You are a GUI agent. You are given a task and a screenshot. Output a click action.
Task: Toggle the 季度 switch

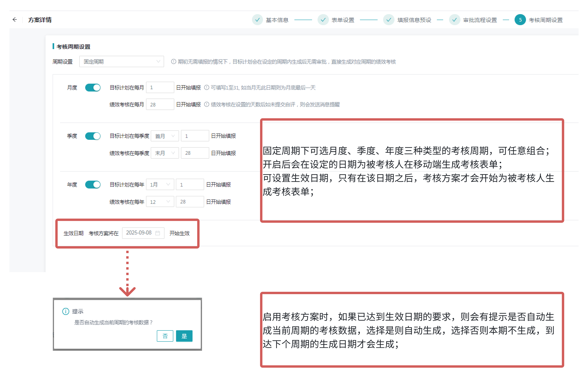pos(93,136)
